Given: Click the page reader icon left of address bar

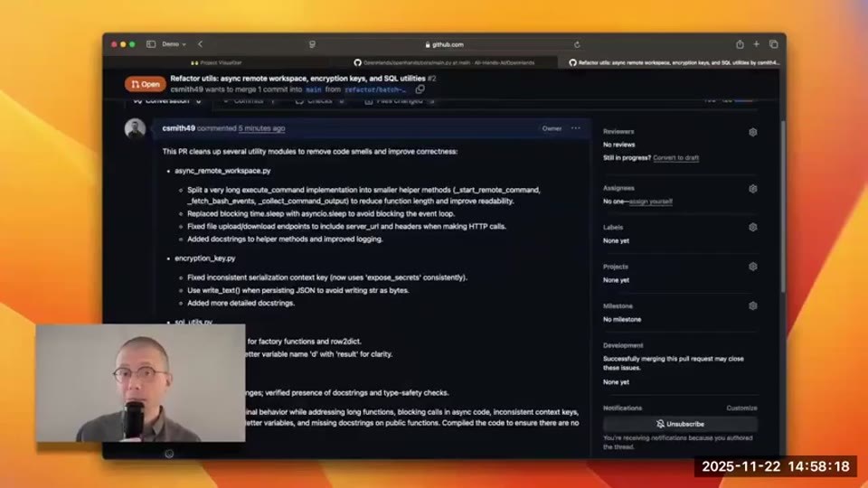Looking at the screenshot, I should click(x=312, y=44).
